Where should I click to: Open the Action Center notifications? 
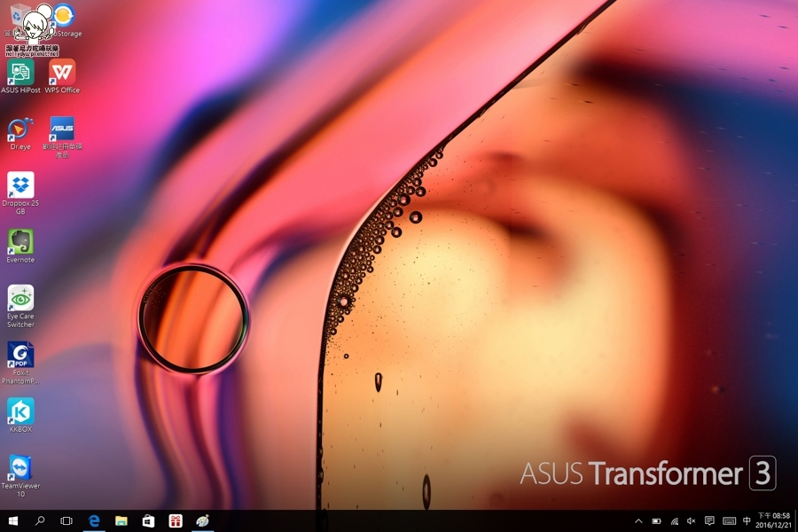[x=709, y=520]
